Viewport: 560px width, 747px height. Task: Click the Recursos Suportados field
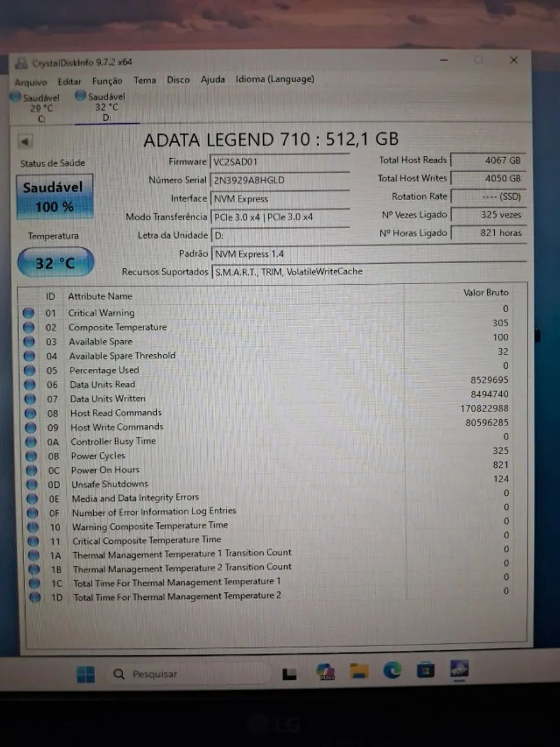[370, 272]
